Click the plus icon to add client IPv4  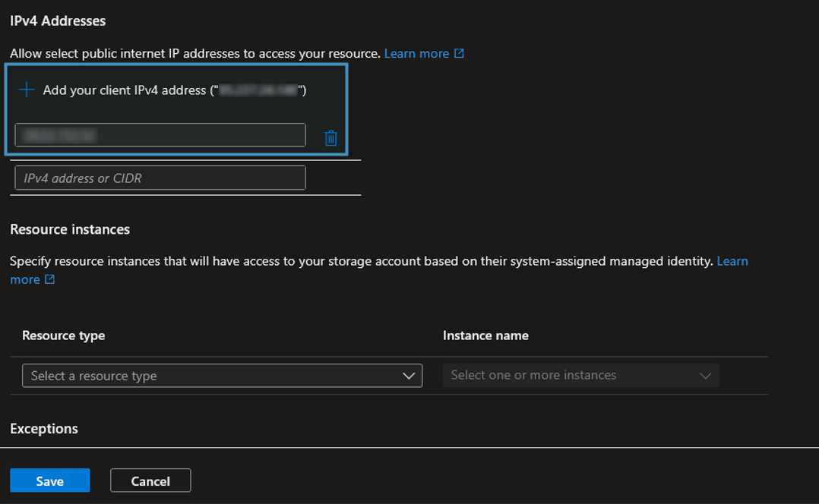coord(26,90)
